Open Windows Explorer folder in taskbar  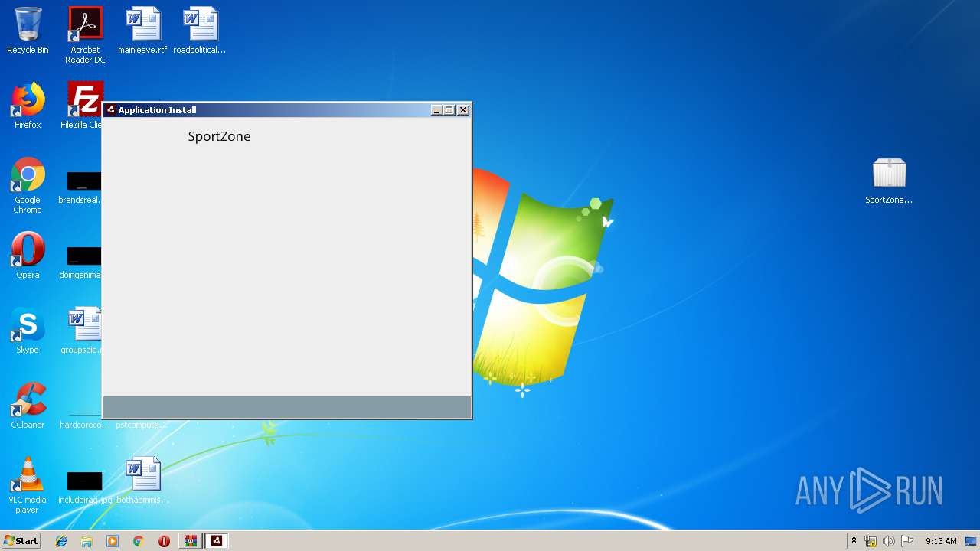click(x=87, y=541)
